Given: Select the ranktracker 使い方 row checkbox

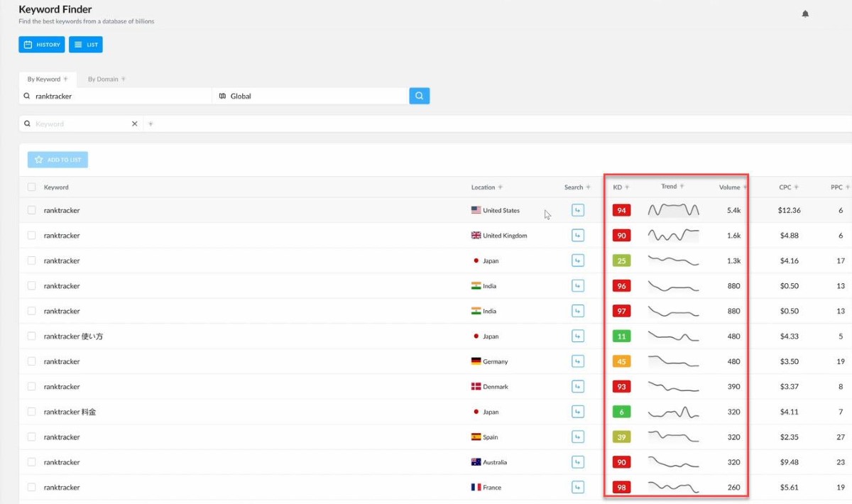Looking at the screenshot, I should click(31, 336).
